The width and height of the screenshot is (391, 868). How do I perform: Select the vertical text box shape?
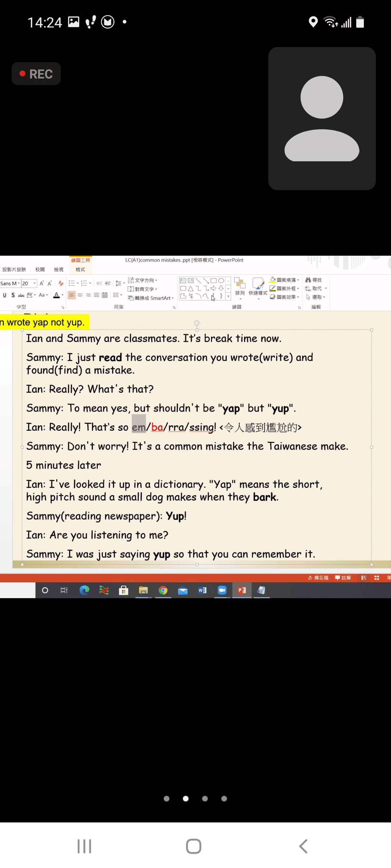tap(191, 281)
